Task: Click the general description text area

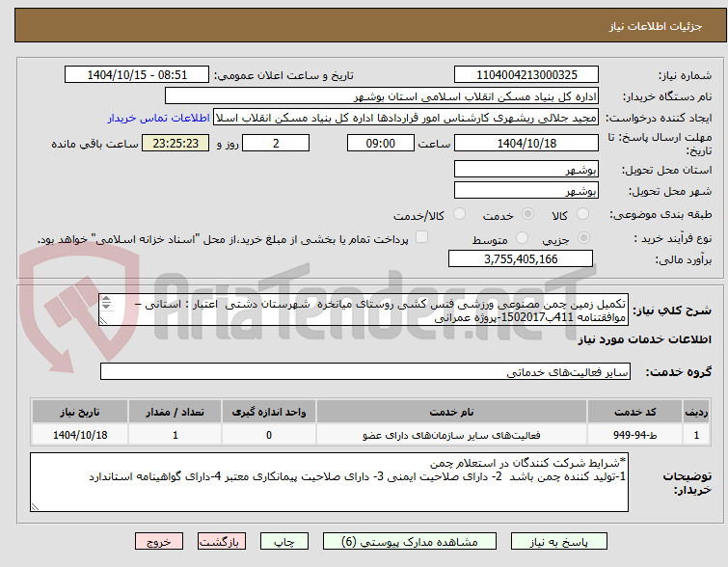Action: pos(364,310)
